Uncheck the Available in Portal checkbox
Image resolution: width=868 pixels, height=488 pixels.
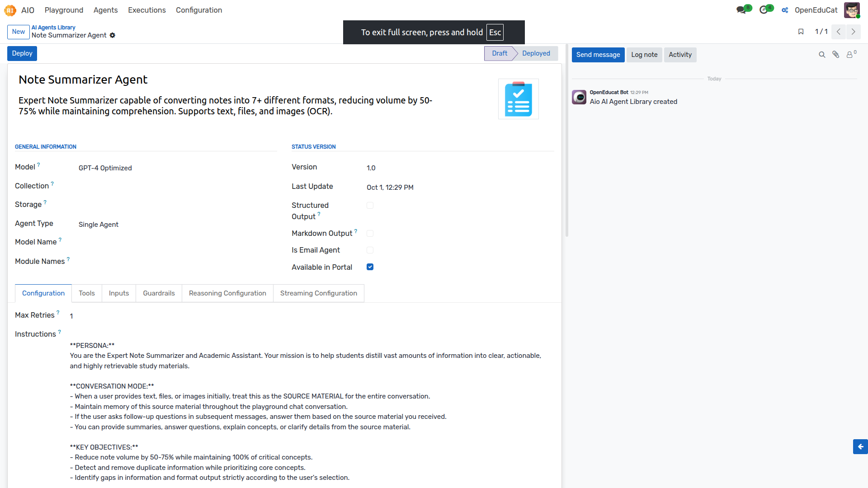(370, 267)
